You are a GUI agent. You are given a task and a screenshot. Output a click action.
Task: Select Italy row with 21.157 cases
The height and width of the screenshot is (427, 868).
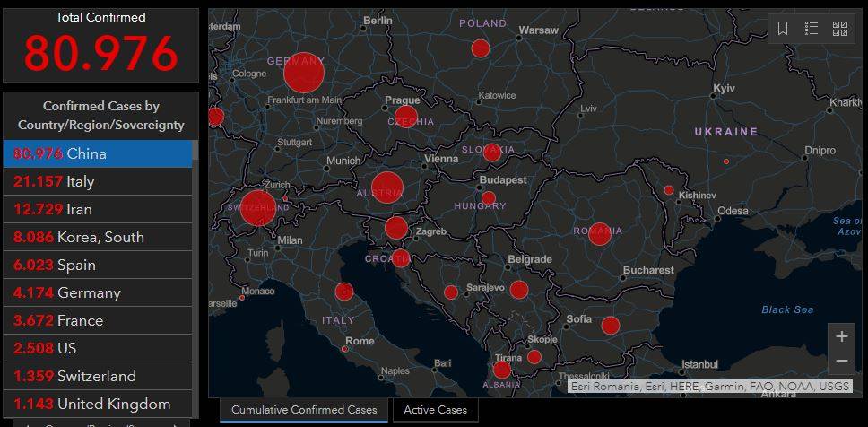[98, 182]
